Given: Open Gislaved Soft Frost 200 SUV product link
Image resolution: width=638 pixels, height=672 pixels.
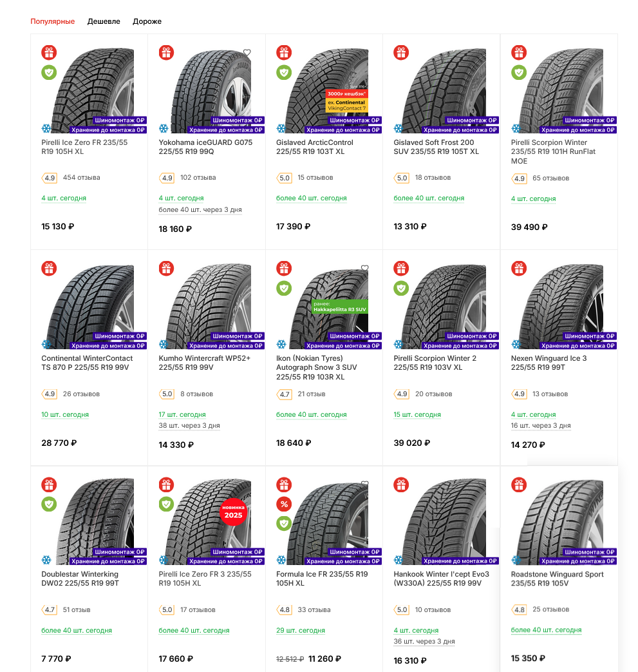Looking at the screenshot, I should click(436, 147).
